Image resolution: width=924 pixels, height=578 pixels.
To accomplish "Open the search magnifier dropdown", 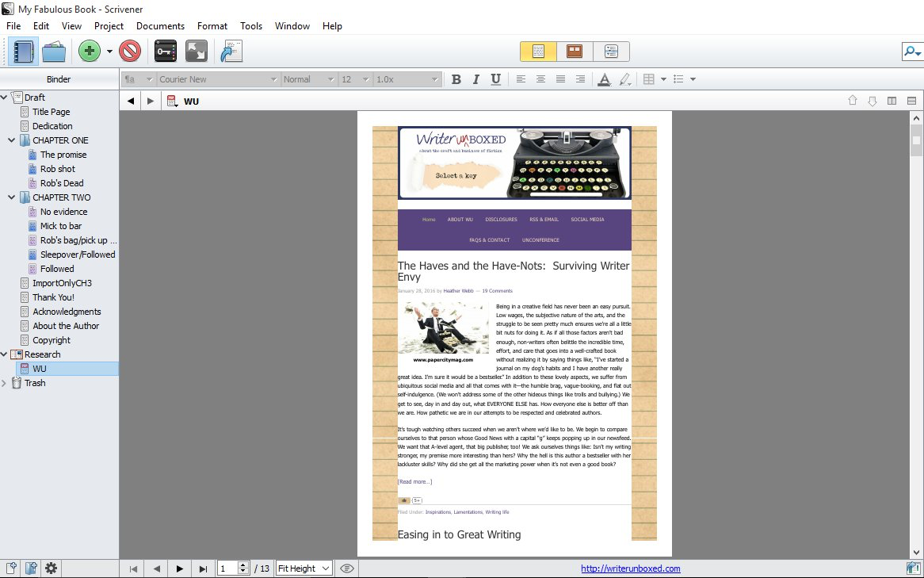I will 912,52.
